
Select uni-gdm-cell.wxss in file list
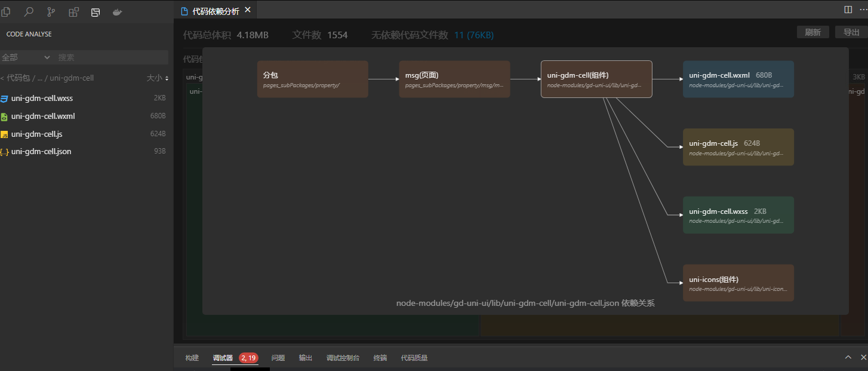pyautogui.click(x=42, y=99)
